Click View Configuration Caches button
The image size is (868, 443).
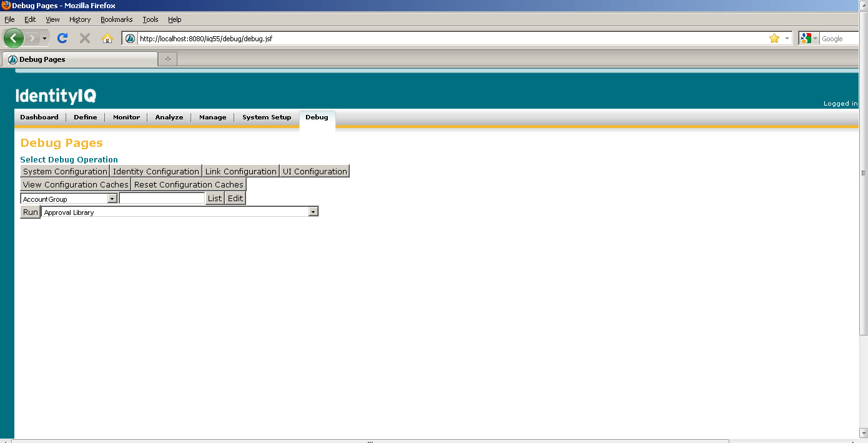pos(76,184)
